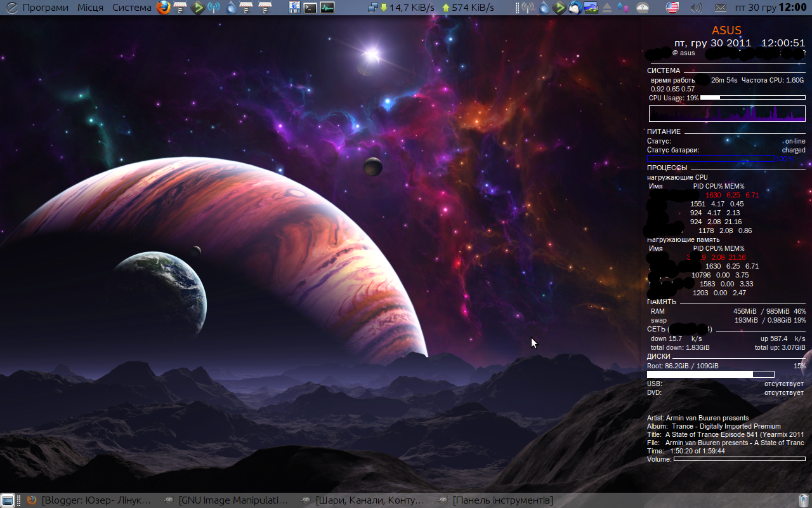Switch to the Blogger Firefox window
This screenshot has width=812, height=508.
[x=89, y=500]
